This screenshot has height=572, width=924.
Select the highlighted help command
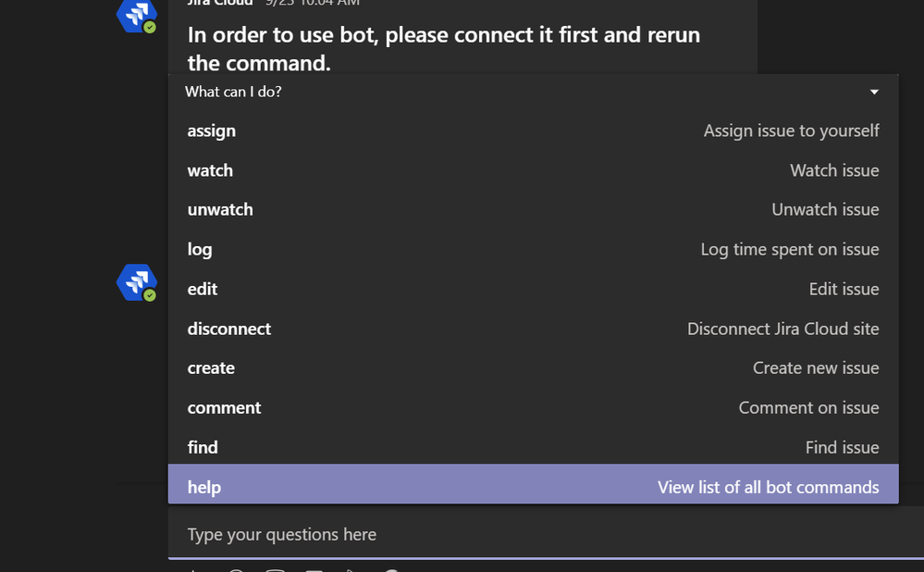click(533, 486)
